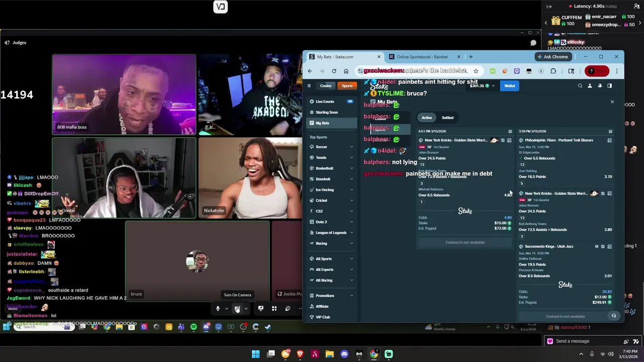
Task: Expand the Soccer sports list
Action: 352,147
